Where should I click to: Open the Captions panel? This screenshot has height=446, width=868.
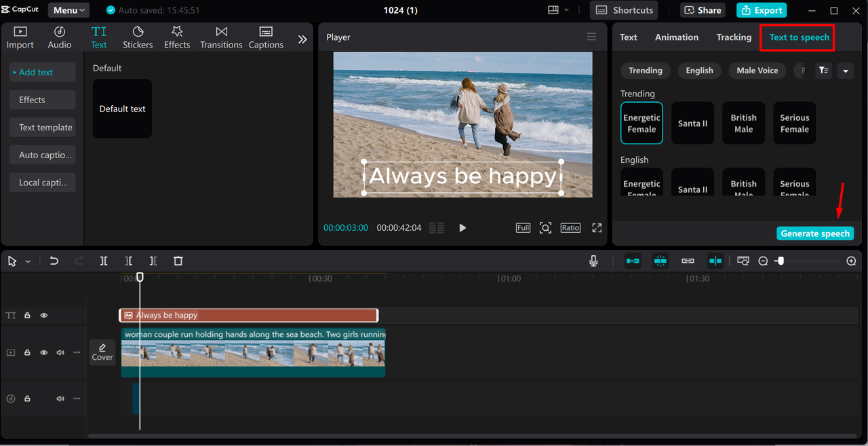(x=266, y=38)
